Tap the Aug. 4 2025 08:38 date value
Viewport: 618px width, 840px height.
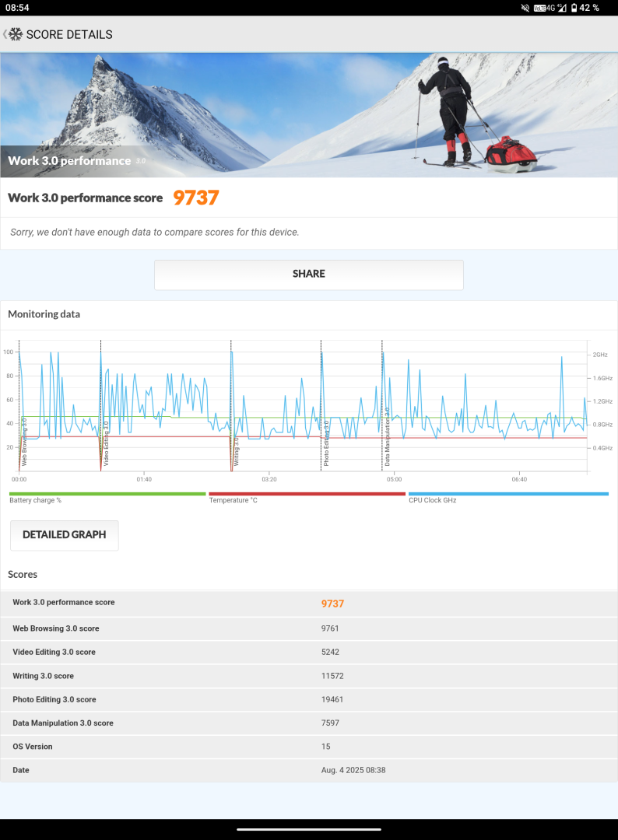click(x=353, y=770)
